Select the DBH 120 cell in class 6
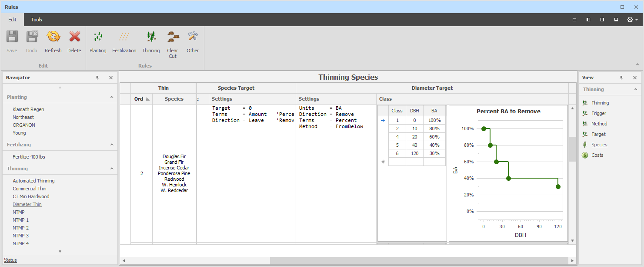 pos(414,153)
